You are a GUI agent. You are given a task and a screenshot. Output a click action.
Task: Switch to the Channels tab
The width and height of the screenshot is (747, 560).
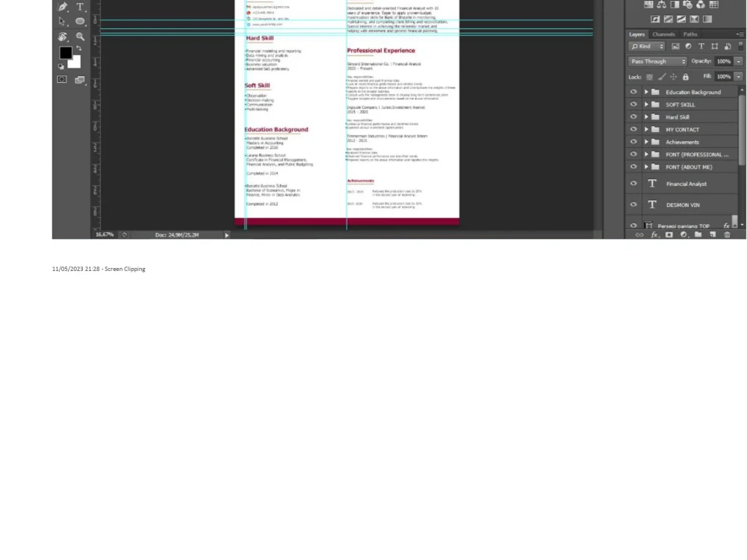(x=663, y=34)
